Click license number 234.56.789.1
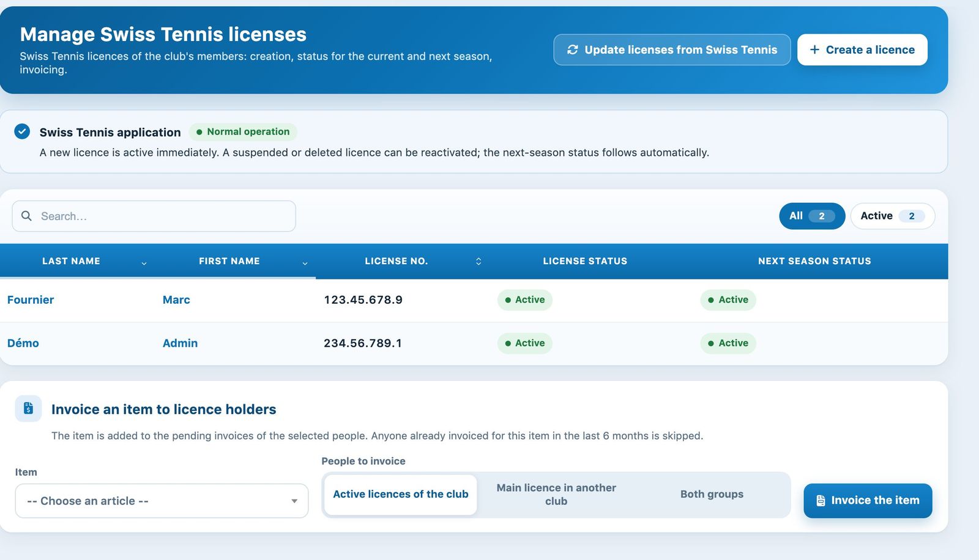Viewport: 979px width, 560px height. coord(363,343)
